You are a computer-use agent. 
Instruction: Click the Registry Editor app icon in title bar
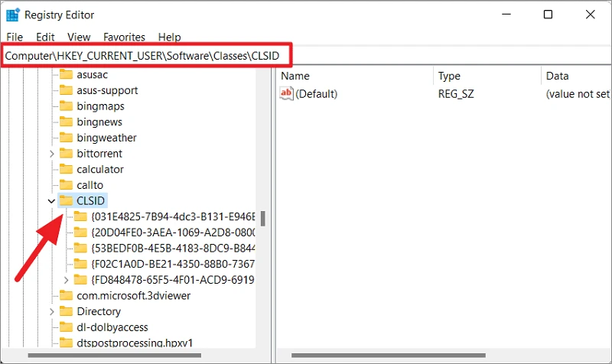[13, 15]
